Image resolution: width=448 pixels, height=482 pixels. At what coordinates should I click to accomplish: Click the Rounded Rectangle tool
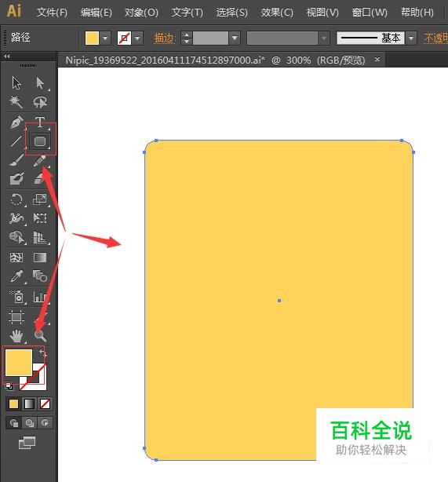click(40, 141)
